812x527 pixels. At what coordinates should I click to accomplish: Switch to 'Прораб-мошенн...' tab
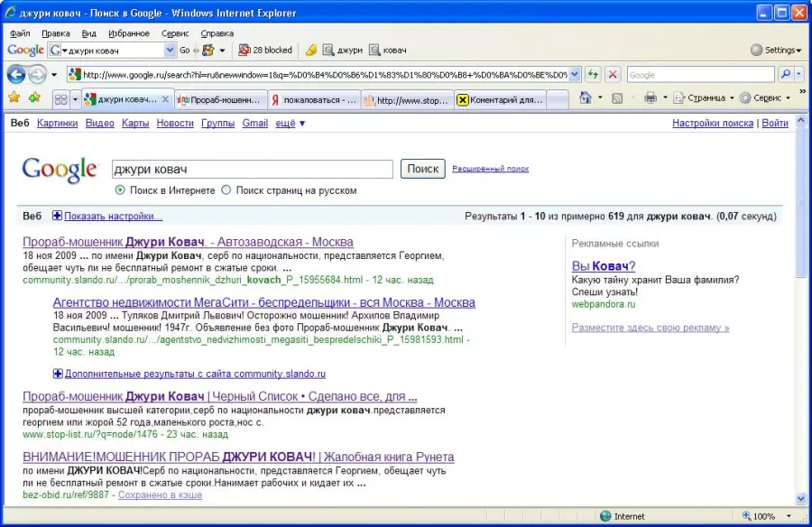coord(221,99)
